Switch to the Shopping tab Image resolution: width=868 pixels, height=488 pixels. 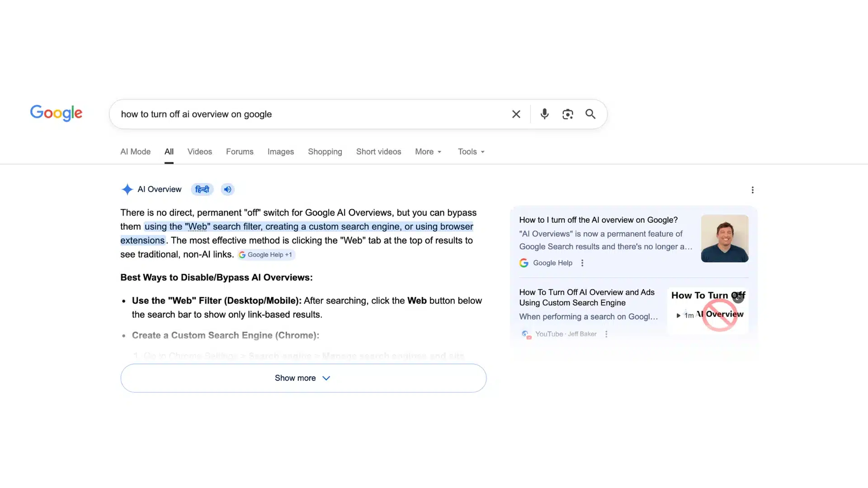pos(325,152)
